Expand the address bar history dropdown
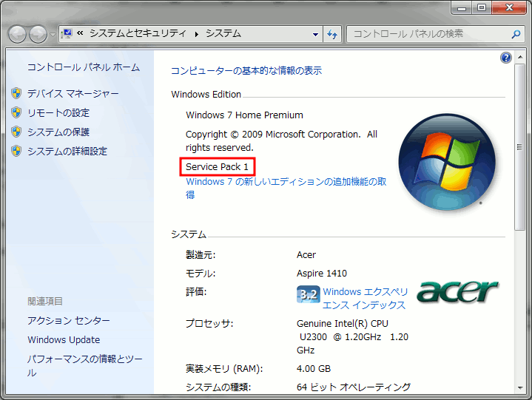 316,34
